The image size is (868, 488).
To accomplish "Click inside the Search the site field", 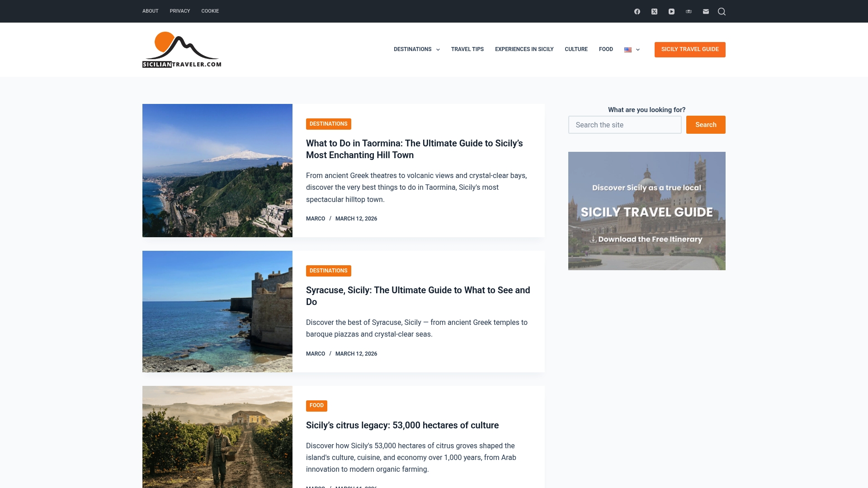I will [x=625, y=125].
